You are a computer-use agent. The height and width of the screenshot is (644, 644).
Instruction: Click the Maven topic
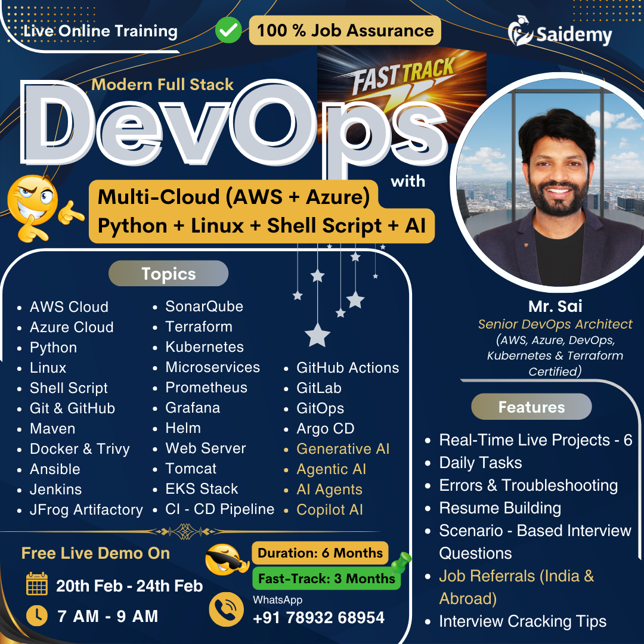[x=52, y=428]
